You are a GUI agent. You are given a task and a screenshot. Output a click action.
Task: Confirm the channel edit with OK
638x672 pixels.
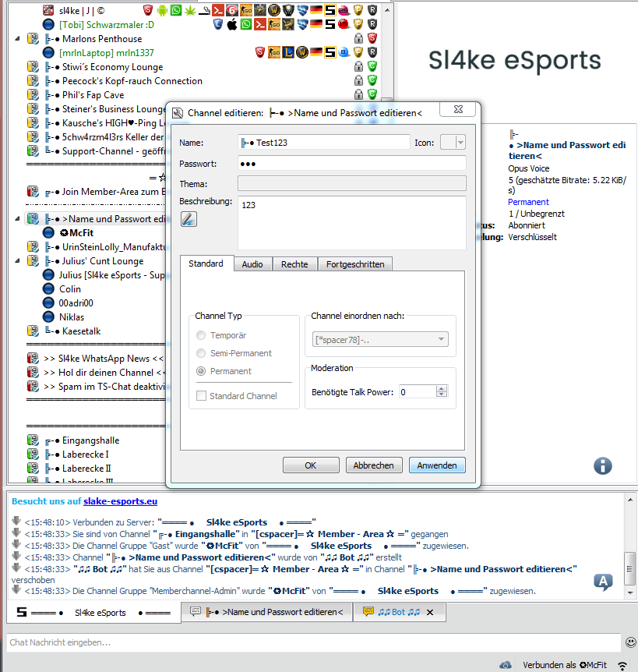[x=311, y=465]
